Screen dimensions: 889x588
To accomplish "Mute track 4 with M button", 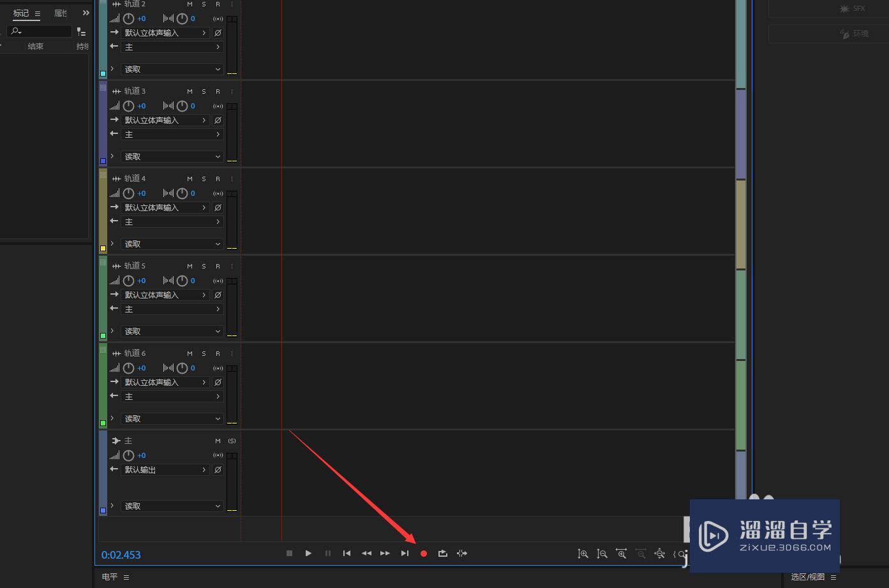I will [190, 179].
